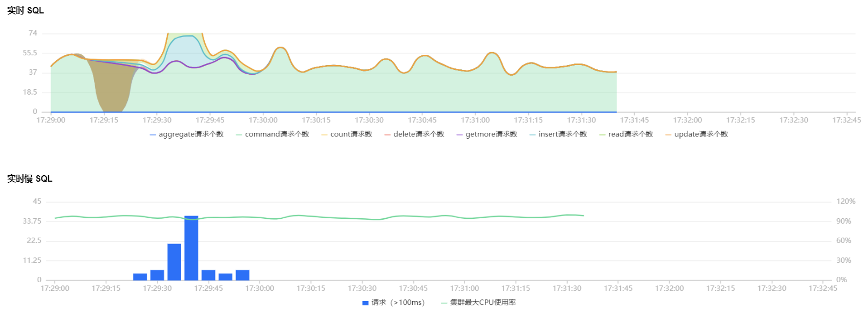The image size is (868, 315).
Task: Hide the count请求数 legend series
Action: [x=347, y=134]
